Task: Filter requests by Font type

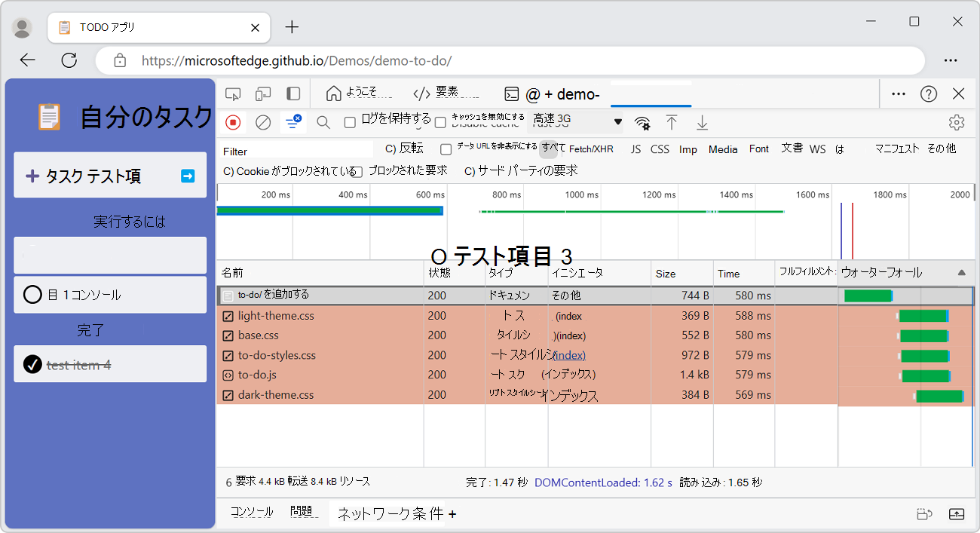Action: [759, 149]
